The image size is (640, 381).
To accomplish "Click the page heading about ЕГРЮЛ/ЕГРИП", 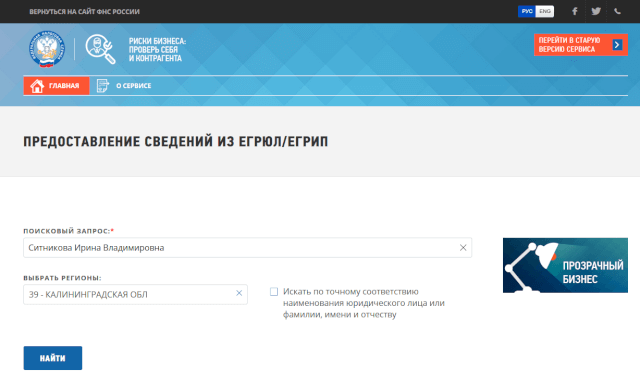I will coord(176,142).
